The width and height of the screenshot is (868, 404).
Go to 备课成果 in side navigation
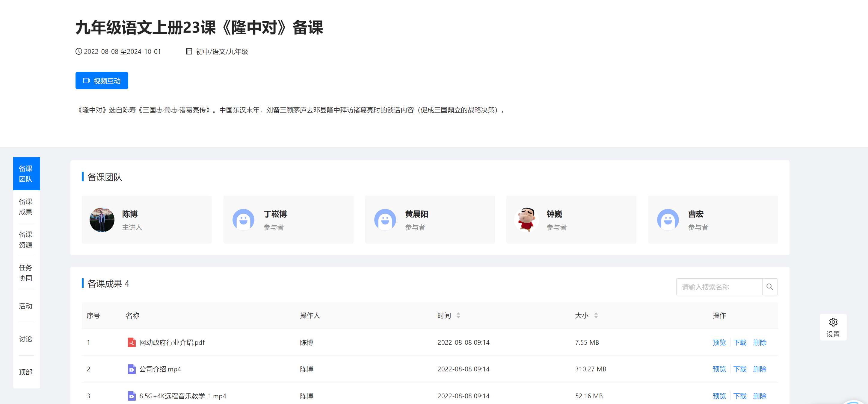pos(25,207)
